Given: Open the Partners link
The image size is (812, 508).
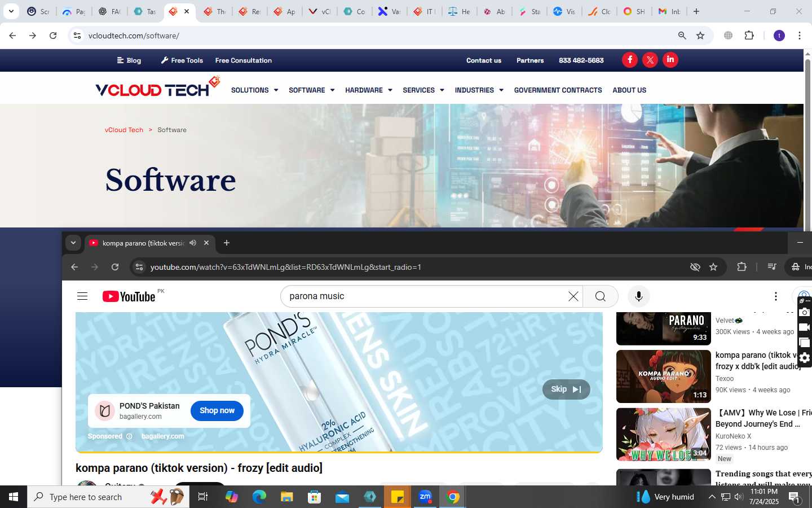Looking at the screenshot, I should [x=530, y=60].
